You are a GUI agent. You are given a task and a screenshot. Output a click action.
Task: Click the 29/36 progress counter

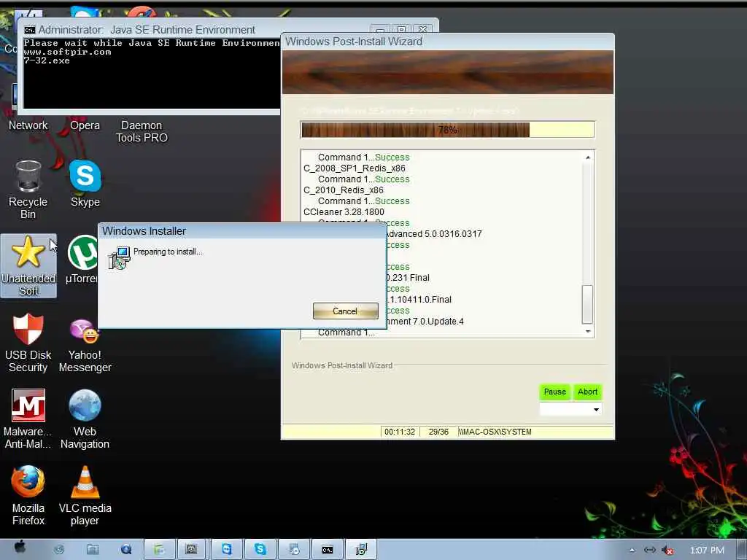(x=438, y=432)
